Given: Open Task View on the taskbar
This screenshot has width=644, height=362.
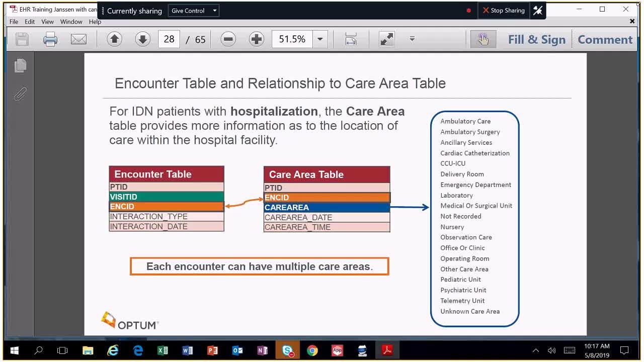Looking at the screenshot, I should point(62,350).
